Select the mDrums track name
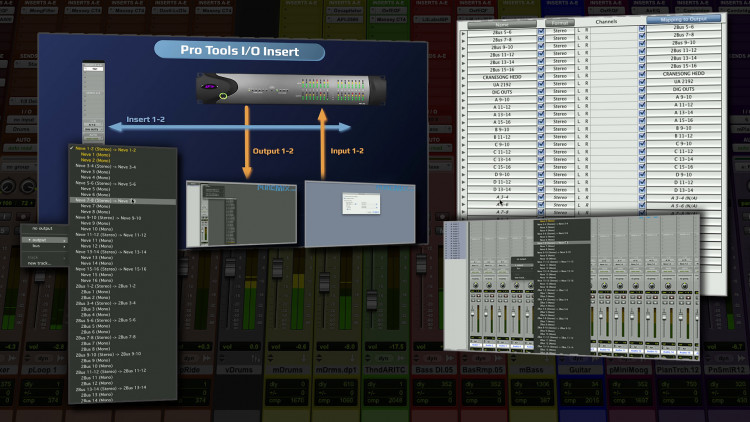The height and width of the screenshot is (422, 750). 287,370
